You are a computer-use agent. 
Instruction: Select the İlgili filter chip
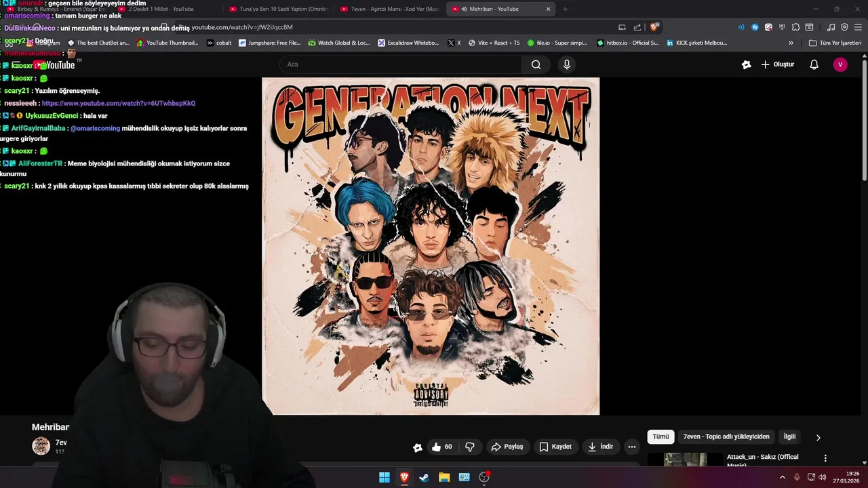[789, 437]
